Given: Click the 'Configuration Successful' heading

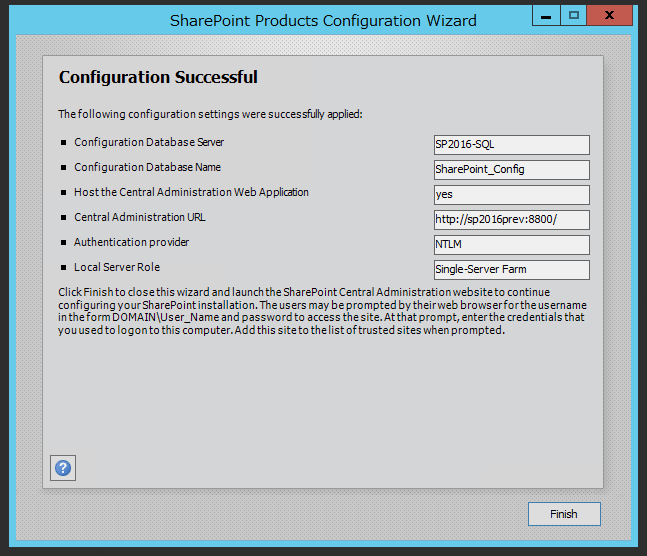Looking at the screenshot, I should click(158, 77).
